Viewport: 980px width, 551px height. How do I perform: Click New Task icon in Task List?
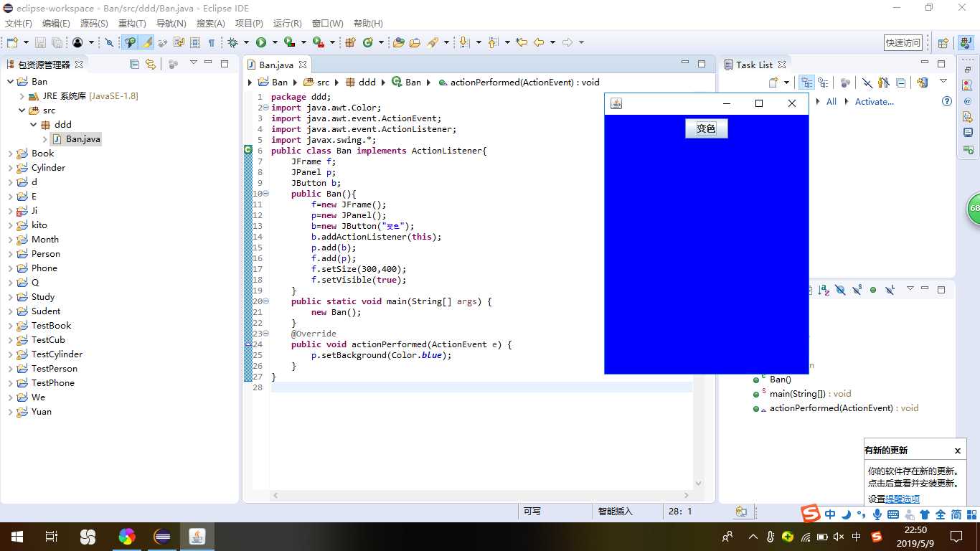pyautogui.click(x=773, y=83)
